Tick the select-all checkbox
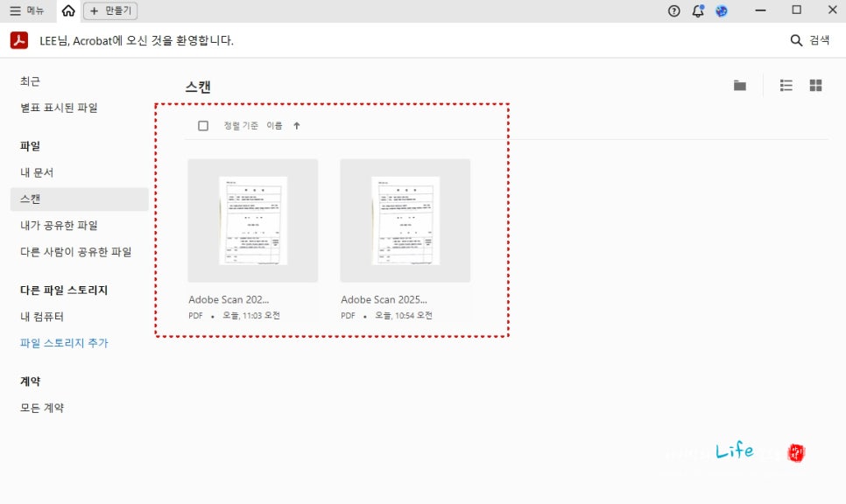 click(x=203, y=126)
